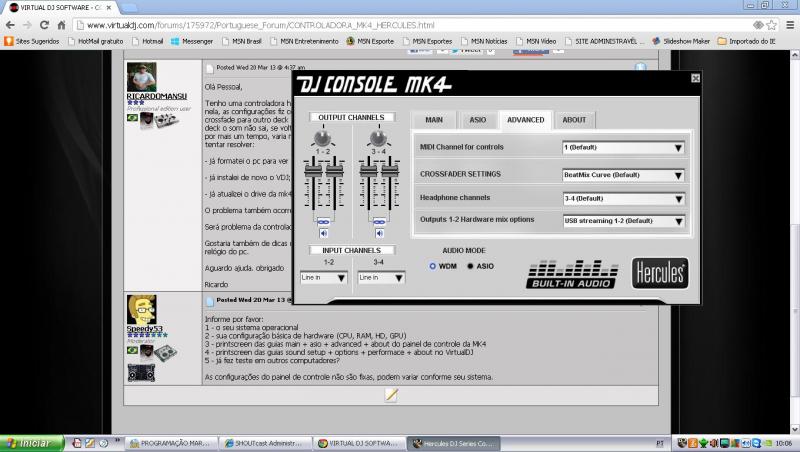Open input channels 3-4 Line in dropdown
The width and height of the screenshot is (800, 452).
click(x=381, y=278)
